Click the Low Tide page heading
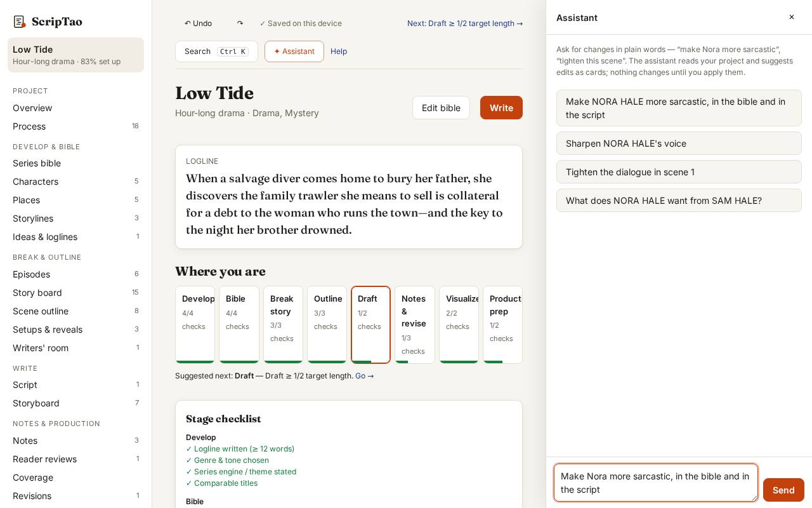The image size is (812, 508). [x=214, y=93]
